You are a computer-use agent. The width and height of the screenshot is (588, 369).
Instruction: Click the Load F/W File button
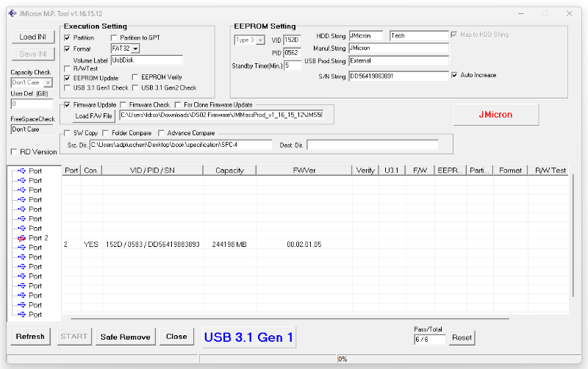[93, 115]
